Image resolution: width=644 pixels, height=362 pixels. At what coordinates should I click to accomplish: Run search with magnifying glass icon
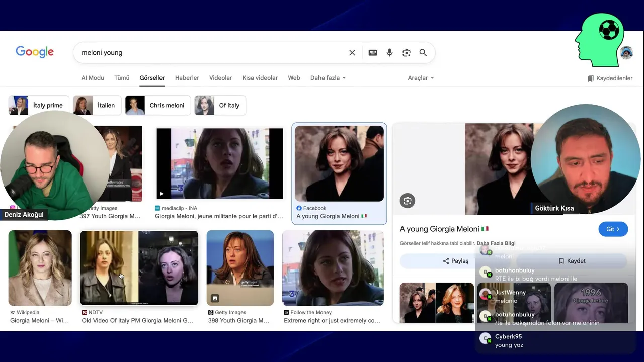click(x=423, y=53)
